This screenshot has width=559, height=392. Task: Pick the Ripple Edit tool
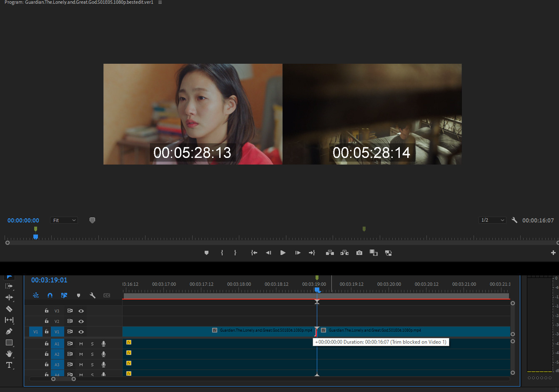point(9,297)
